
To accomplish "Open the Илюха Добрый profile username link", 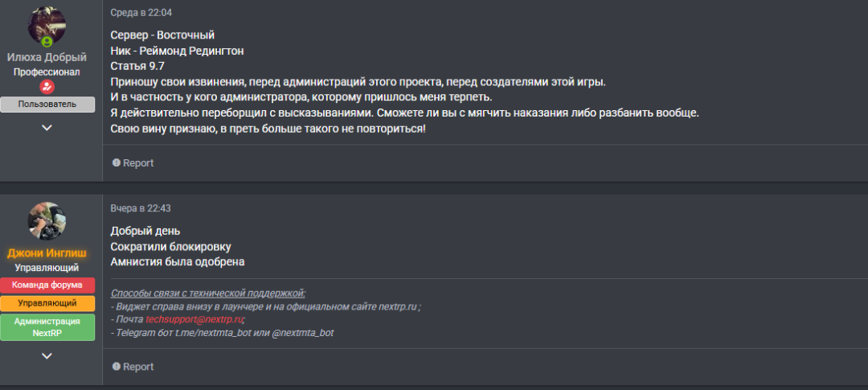I will click(47, 57).
